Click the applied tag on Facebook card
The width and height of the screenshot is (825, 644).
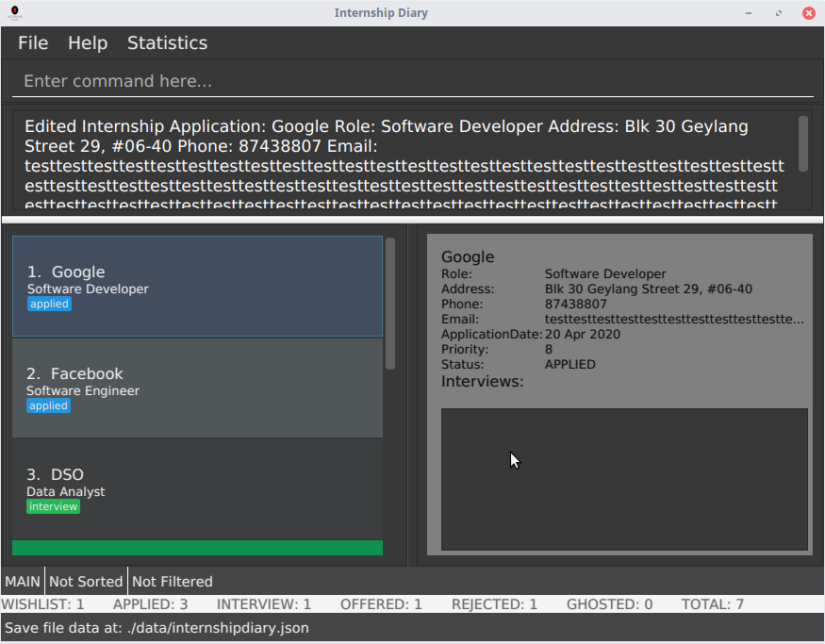[x=48, y=405]
